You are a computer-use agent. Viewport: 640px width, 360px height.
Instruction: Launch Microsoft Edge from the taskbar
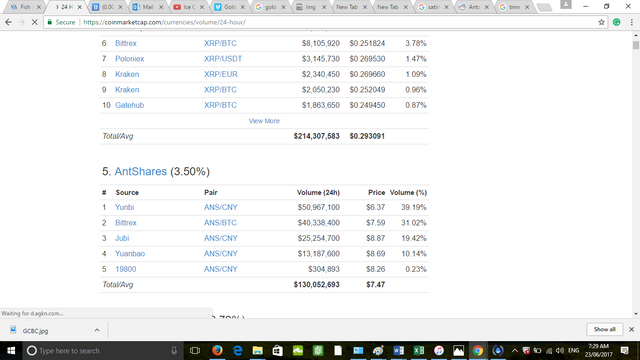237,351
